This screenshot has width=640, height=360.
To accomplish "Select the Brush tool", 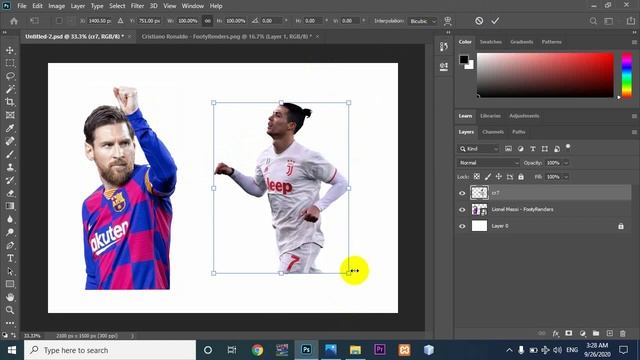I will pyautogui.click(x=10, y=154).
